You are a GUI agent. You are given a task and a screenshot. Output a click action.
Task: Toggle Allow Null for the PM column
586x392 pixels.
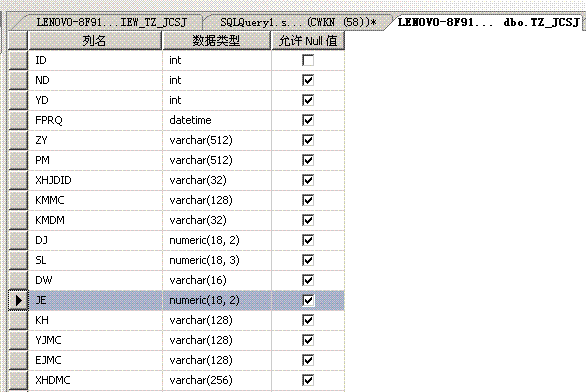pos(308,160)
